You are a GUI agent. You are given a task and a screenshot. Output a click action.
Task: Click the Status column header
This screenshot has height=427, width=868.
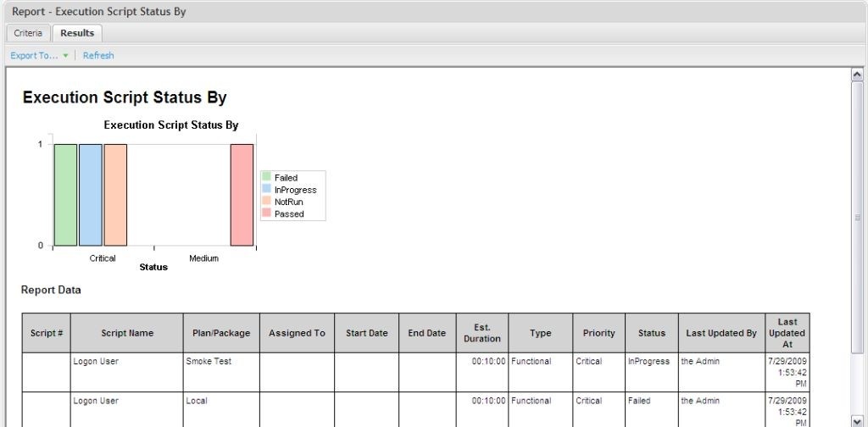[652, 333]
